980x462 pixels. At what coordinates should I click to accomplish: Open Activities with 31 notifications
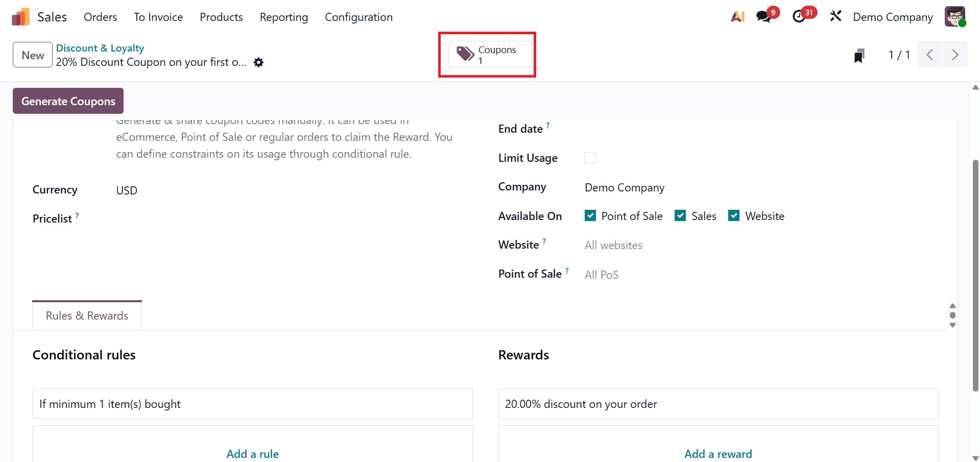coord(799,16)
